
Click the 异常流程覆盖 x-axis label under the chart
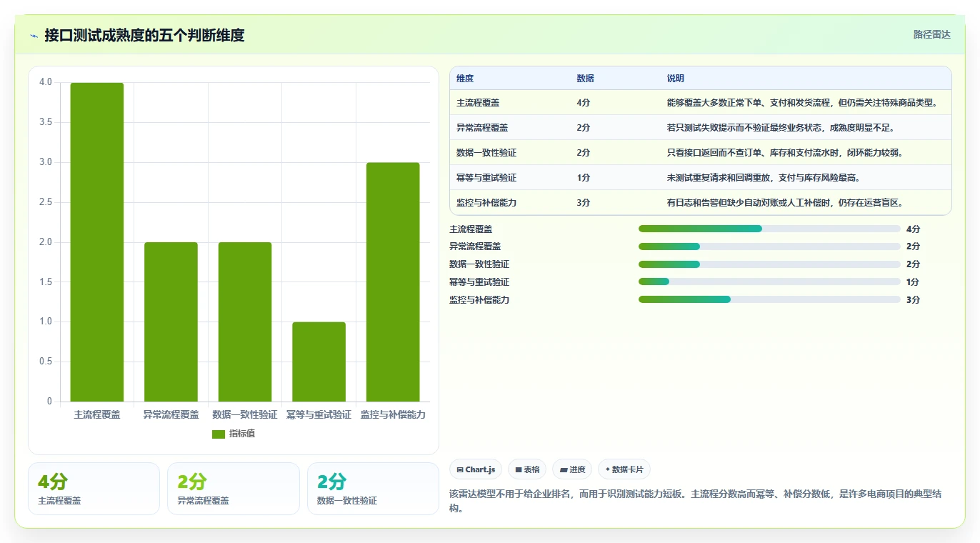(x=171, y=414)
